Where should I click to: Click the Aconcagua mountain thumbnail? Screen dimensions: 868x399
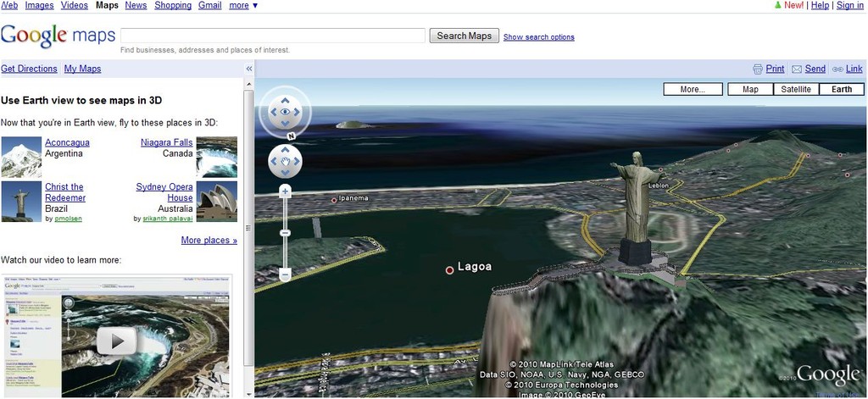[21, 158]
